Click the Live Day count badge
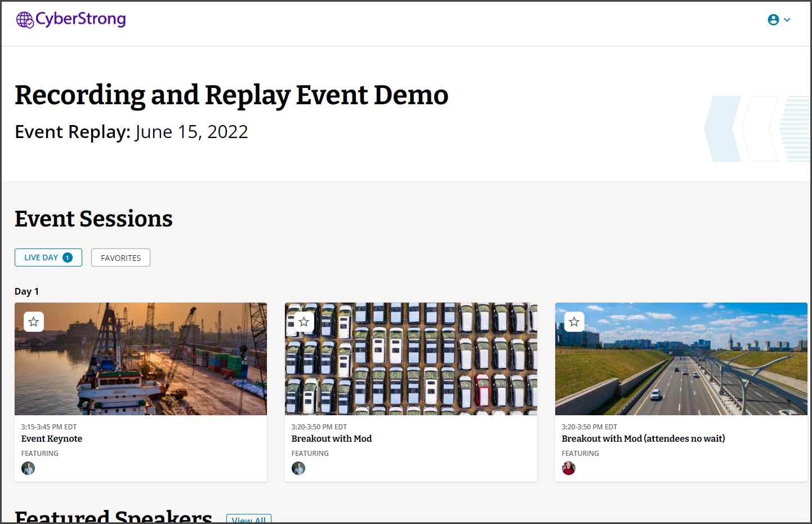Image resolution: width=812 pixels, height=524 pixels. [68, 257]
